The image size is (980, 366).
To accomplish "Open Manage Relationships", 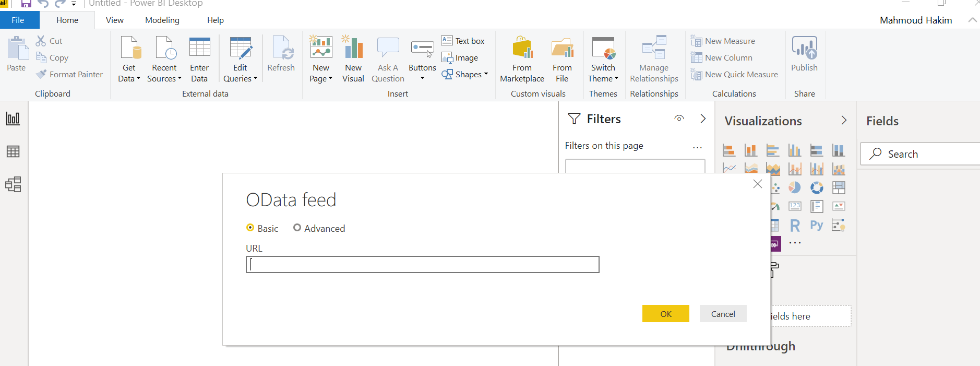I will [654, 60].
